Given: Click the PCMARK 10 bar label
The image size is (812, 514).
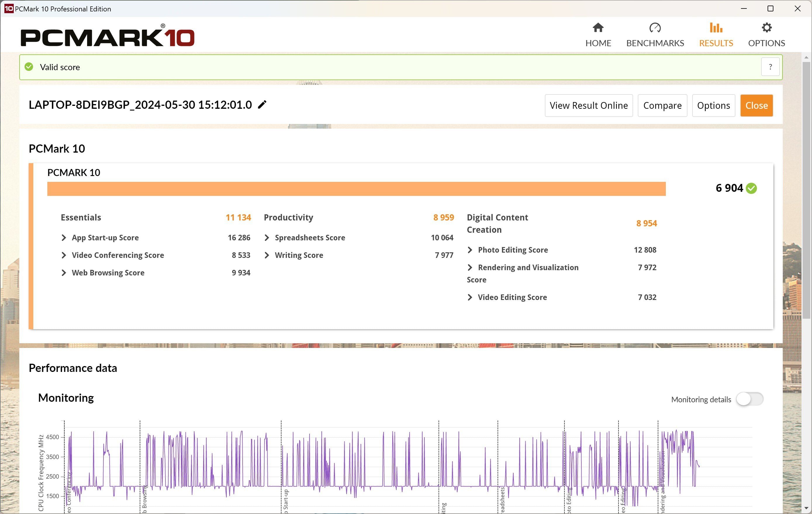Looking at the screenshot, I should coord(73,173).
